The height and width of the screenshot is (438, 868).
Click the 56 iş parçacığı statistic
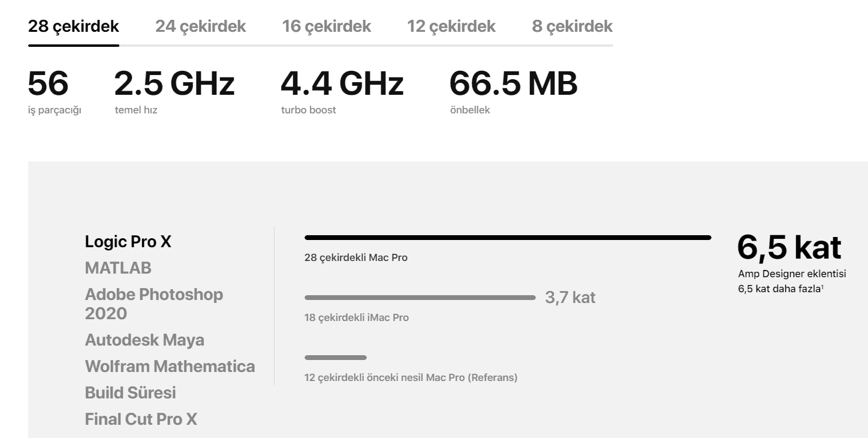[x=49, y=84]
